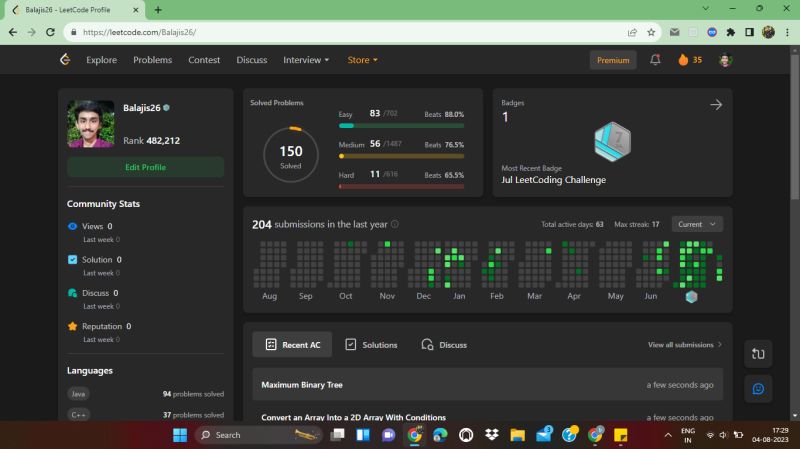This screenshot has height=449, width=800.
Task: Open the Explore nav item
Action: [102, 60]
